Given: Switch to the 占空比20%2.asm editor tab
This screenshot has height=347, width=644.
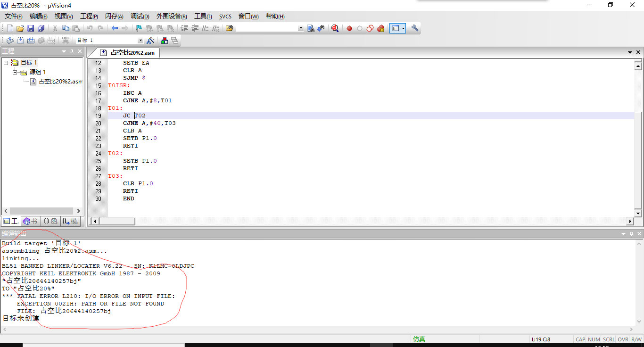Looking at the screenshot, I should (x=127, y=52).
